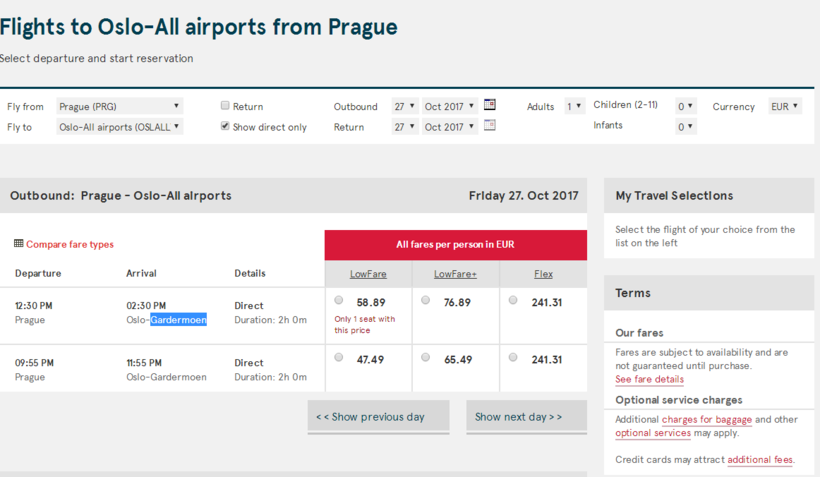Open the Outbound date calendar icon

point(490,105)
